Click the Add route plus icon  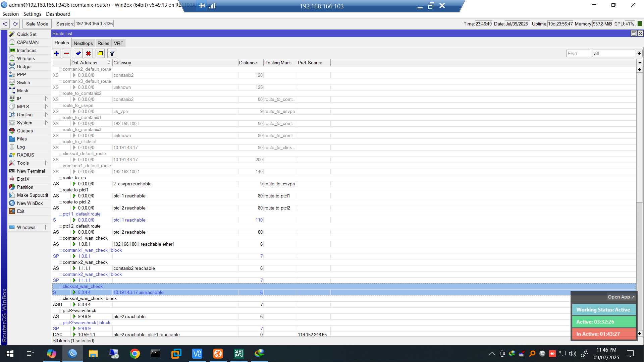pos(57,53)
